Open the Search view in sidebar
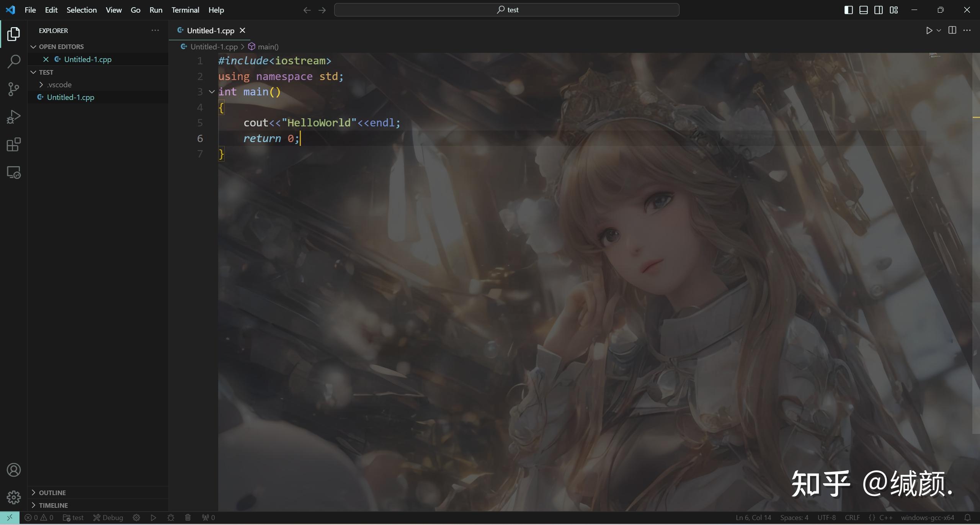This screenshot has width=980, height=525. pyautogui.click(x=14, y=61)
